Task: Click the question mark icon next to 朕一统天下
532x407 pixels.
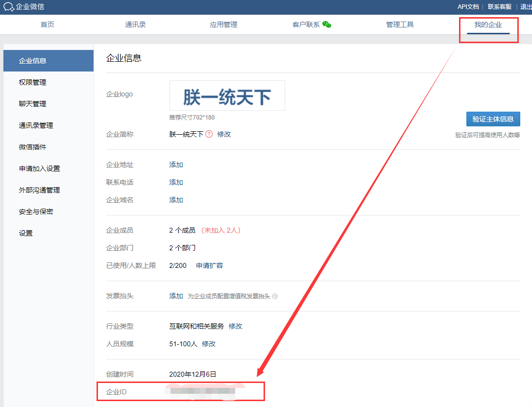Action: pyautogui.click(x=209, y=134)
